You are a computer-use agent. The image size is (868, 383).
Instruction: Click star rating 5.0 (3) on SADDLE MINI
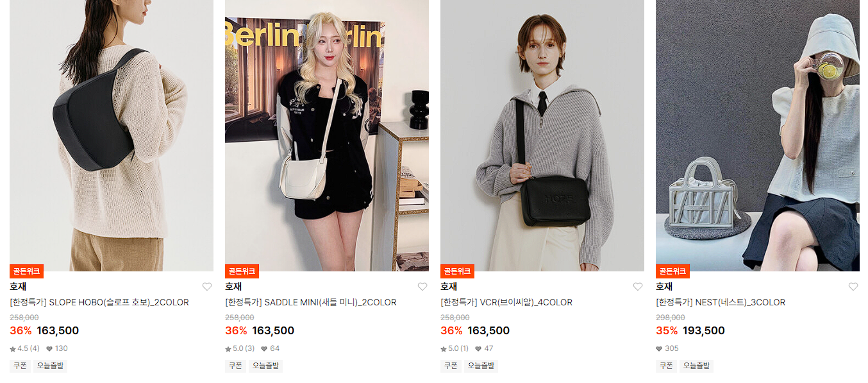240,348
